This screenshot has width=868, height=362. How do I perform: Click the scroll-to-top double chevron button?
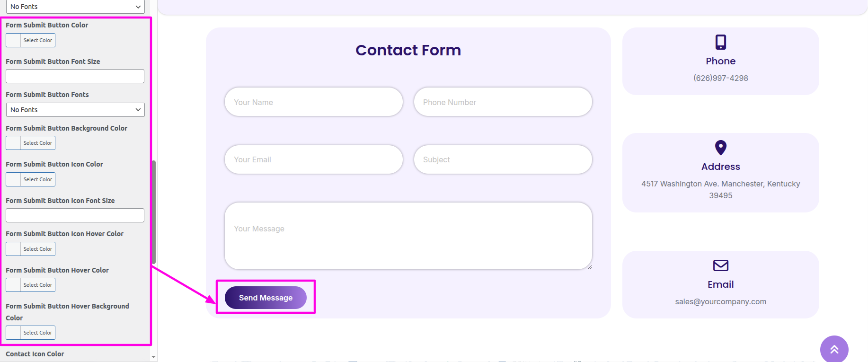834,349
